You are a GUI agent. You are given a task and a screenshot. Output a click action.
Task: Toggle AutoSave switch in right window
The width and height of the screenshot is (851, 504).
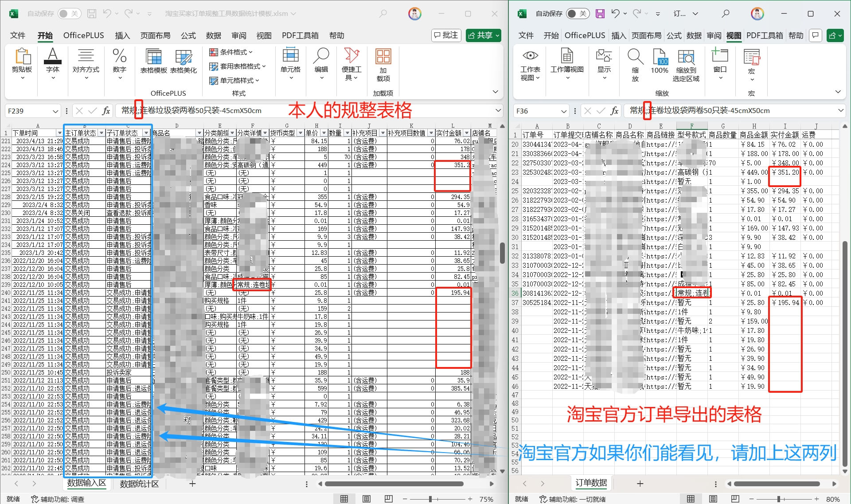point(578,14)
